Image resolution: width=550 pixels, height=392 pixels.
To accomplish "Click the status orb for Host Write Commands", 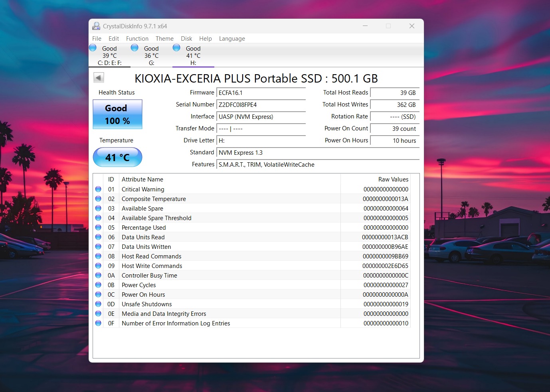I will [x=98, y=266].
